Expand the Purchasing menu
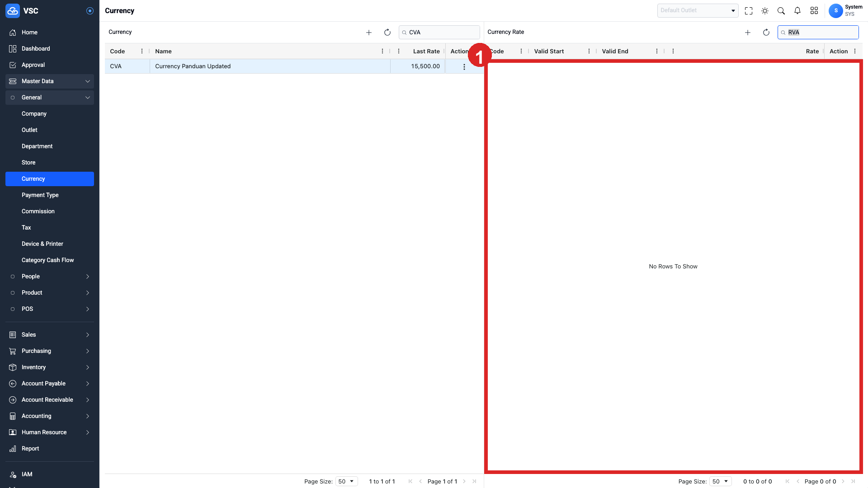The height and width of the screenshot is (488, 868). 50,351
